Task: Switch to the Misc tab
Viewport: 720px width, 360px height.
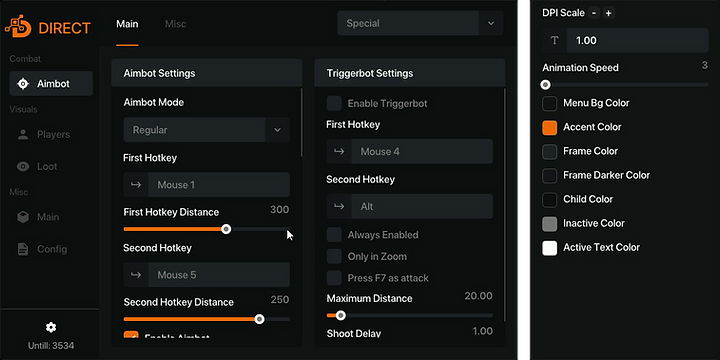Action: [175, 24]
